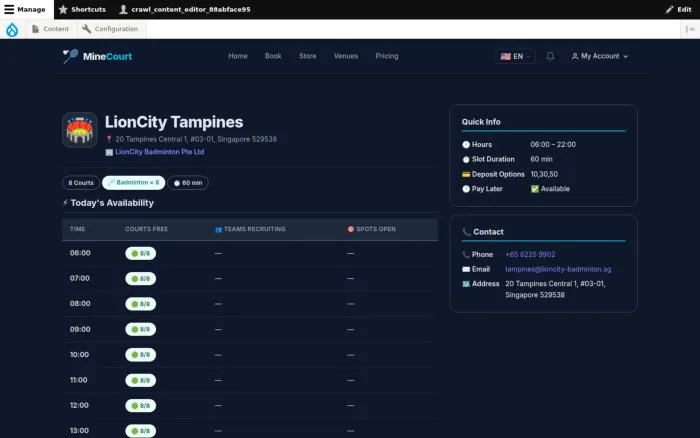700x438 pixels.
Task: Call the +65 6225 9902 phone link
Action: click(530, 254)
